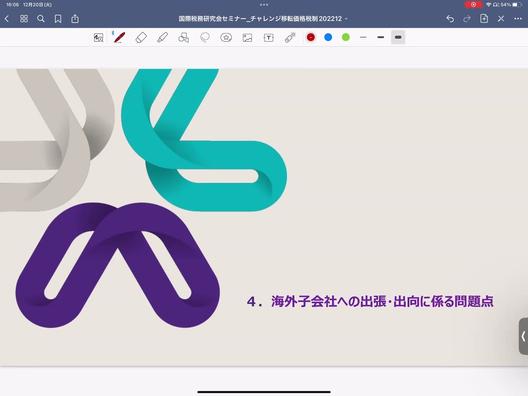Select the text box tool
The height and width of the screenshot is (396, 528).
tap(268, 37)
